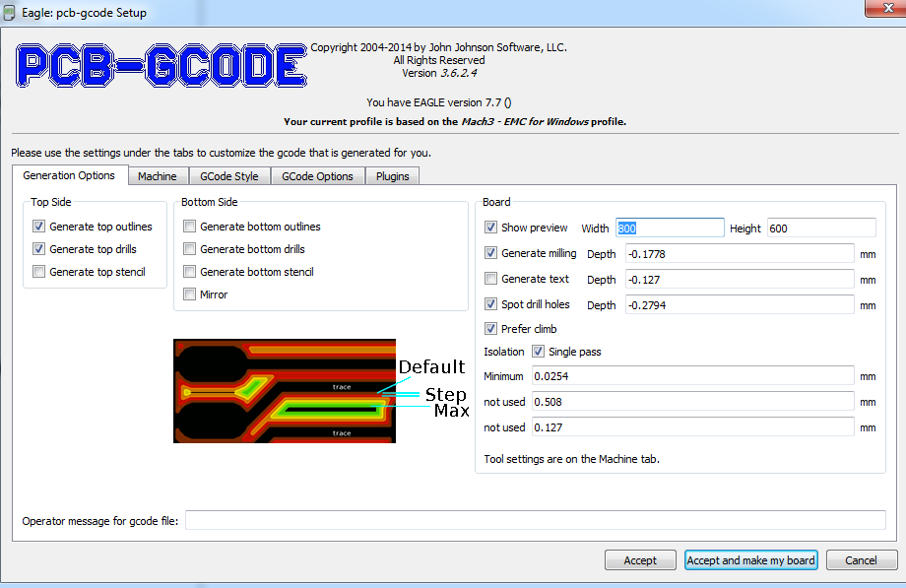906x588 pixels.
Task: Click the Operator message input field
Action: tap(536, 520)
